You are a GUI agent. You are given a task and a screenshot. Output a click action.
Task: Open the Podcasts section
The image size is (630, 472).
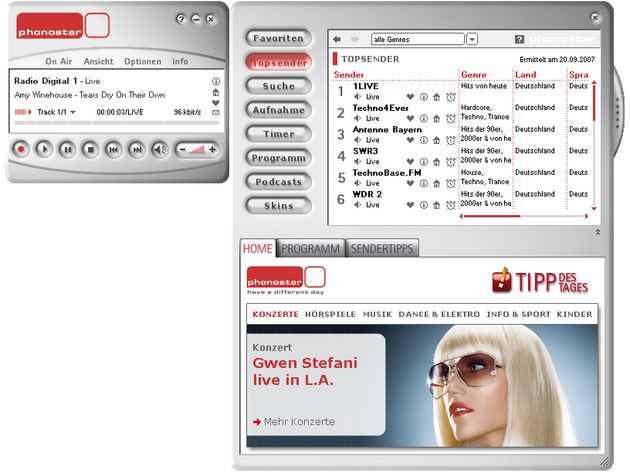coord(278,182)
